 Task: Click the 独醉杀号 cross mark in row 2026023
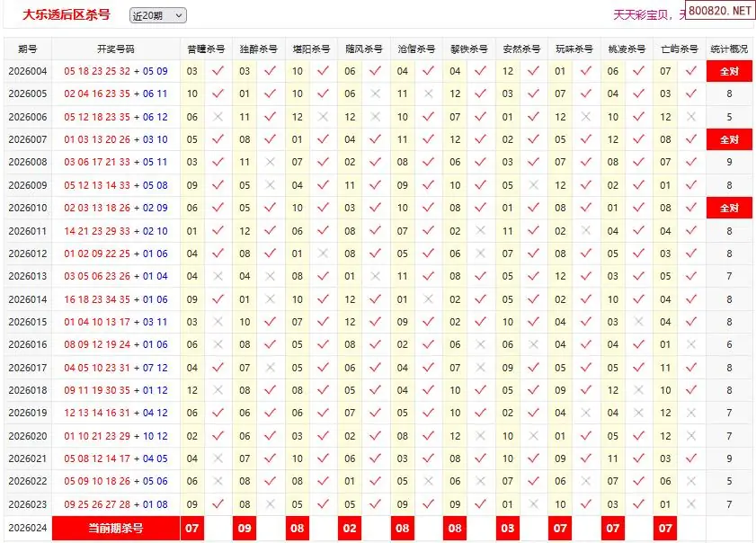271,504
